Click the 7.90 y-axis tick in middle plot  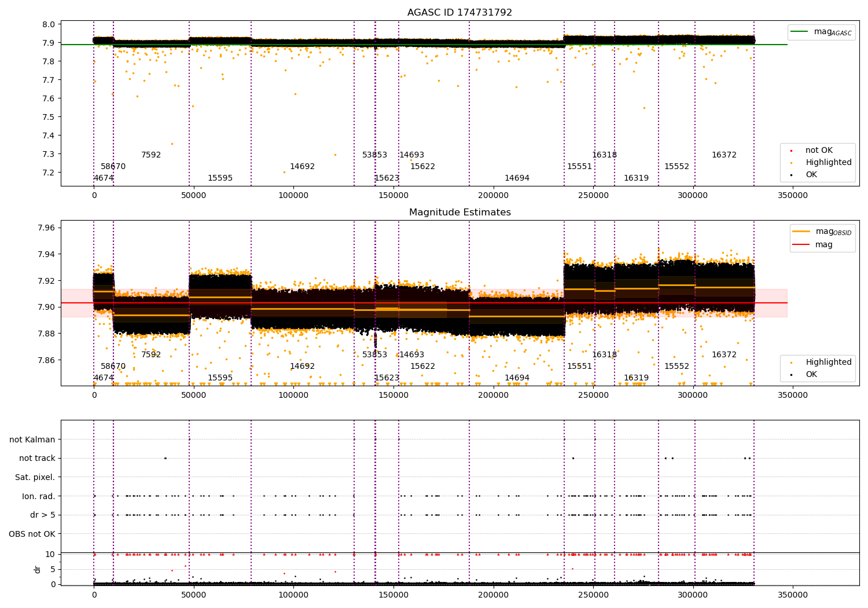click(x=46, y=307)
